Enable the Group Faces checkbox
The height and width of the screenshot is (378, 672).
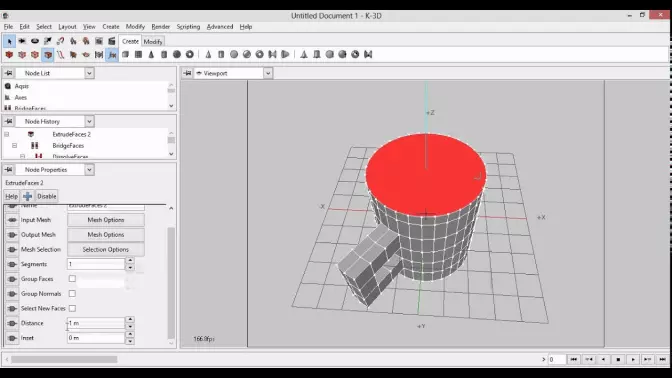pyautogui.click(x=72, y=279)
